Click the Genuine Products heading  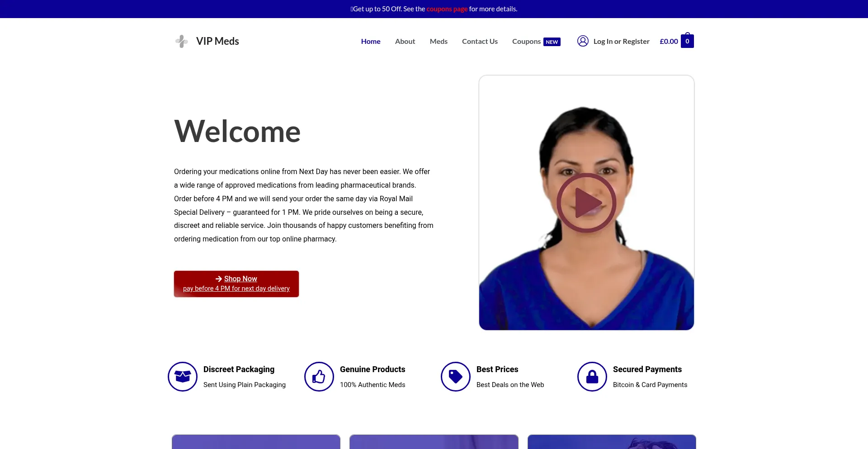point(373,369)
